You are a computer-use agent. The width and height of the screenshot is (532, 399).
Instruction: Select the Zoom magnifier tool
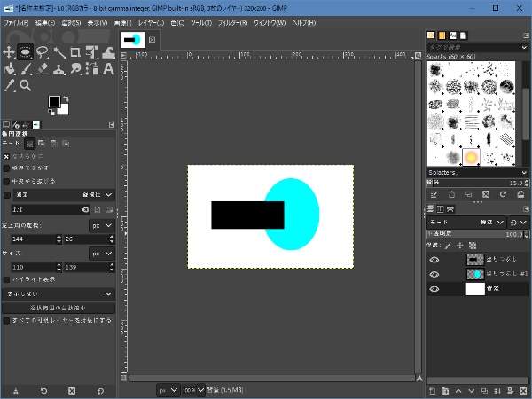[x=26, y=86]
